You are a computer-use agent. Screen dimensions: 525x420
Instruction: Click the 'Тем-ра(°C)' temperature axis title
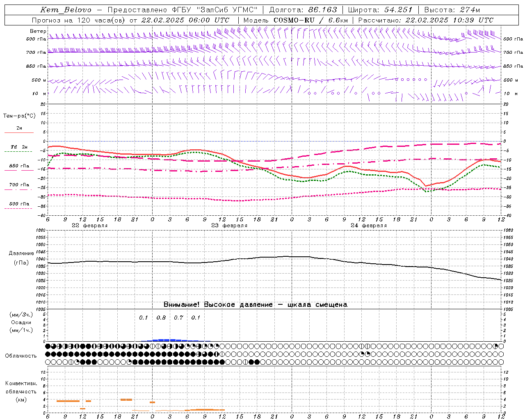pos(19,116)
